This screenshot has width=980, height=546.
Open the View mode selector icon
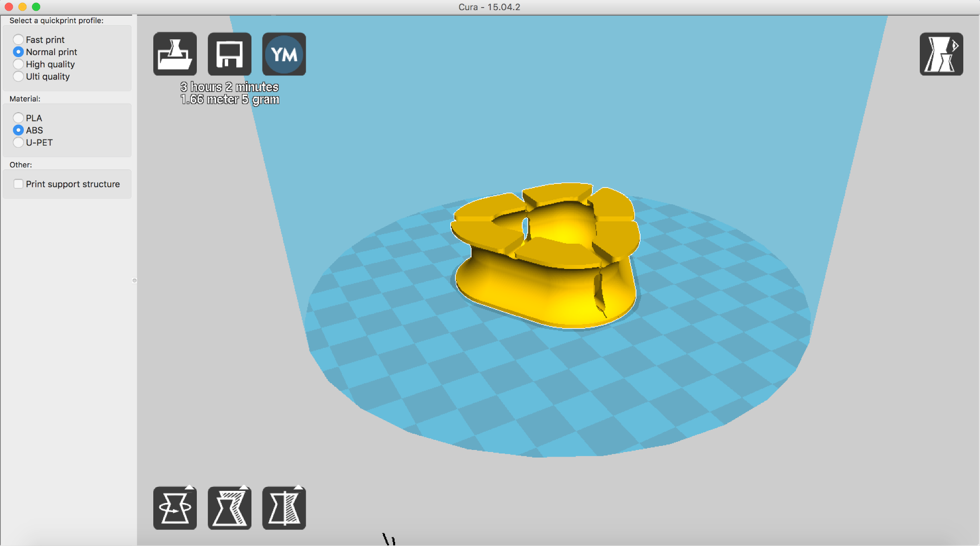(x=941, y=54)
